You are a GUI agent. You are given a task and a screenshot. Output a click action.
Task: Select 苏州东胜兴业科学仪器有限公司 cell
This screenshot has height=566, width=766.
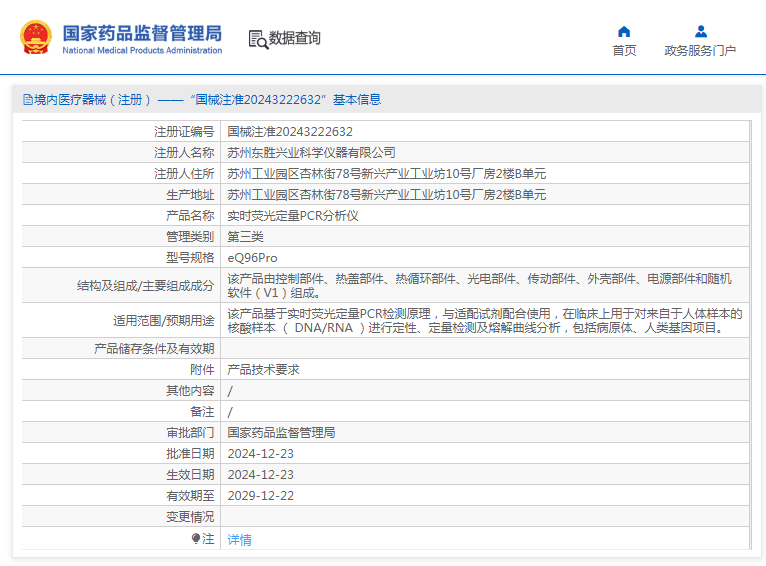311,152
